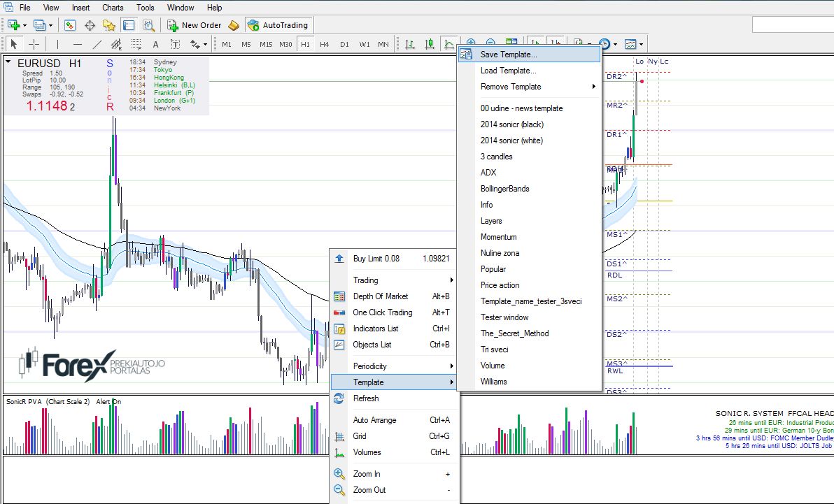
Task: Open the Insert menu
Action: (x=81, y=8)
